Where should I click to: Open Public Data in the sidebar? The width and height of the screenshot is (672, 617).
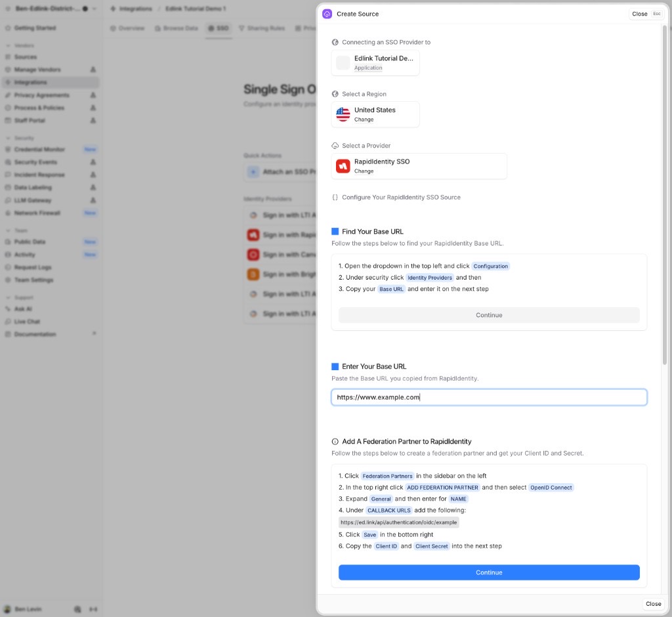click(x=51, y=242)
